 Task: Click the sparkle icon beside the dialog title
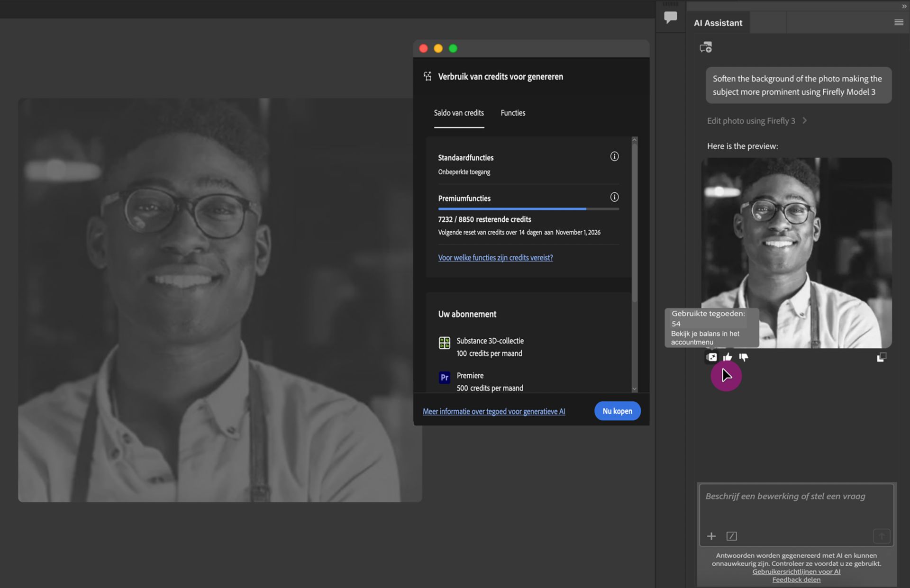(x=427, y=76)
